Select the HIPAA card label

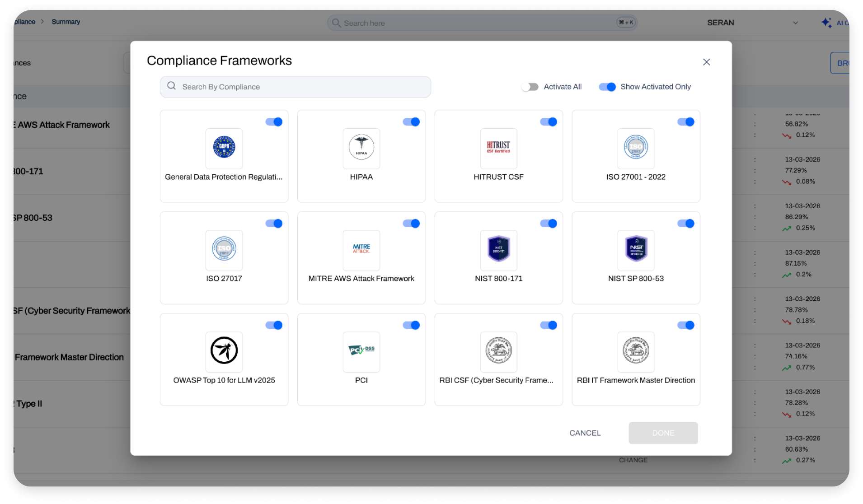pyautogui.click(x=361, y=177)
